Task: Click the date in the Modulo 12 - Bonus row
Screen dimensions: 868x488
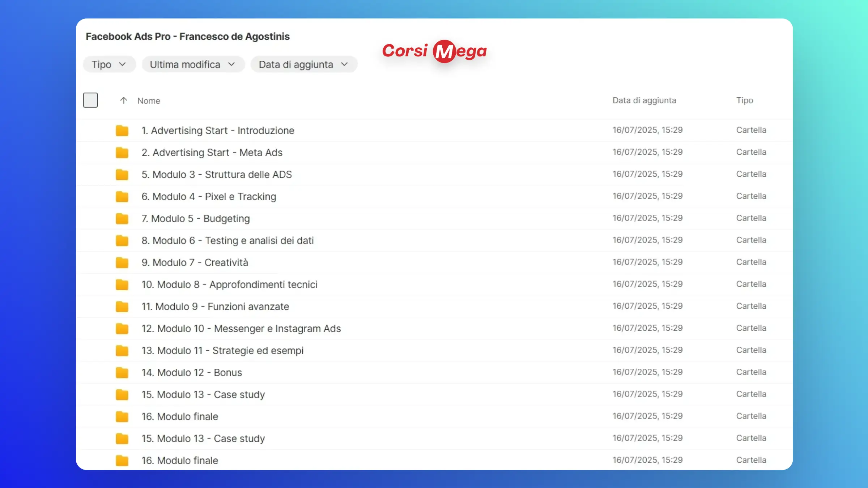Action: coord(647,372)
